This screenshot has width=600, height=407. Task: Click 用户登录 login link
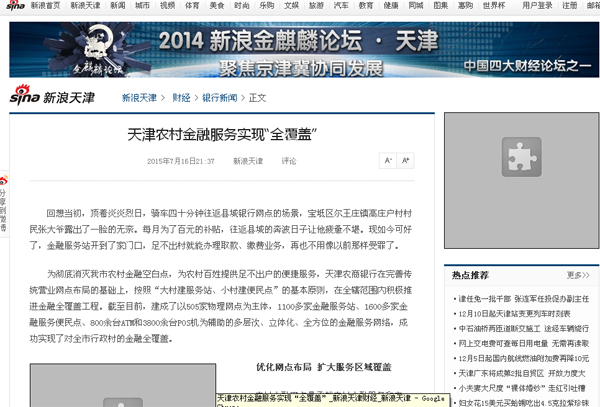coord(538,5)
